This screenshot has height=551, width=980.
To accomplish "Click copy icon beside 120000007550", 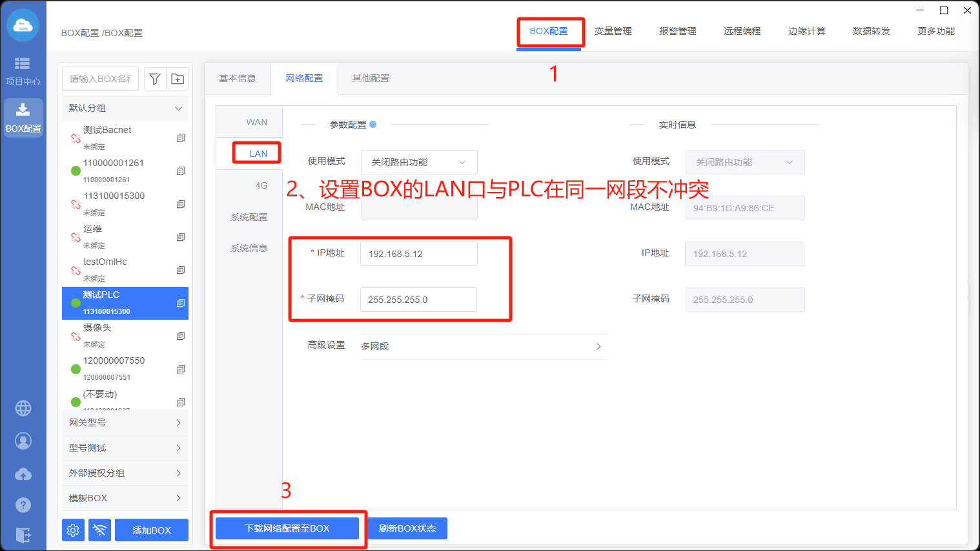I will [181, 369].
